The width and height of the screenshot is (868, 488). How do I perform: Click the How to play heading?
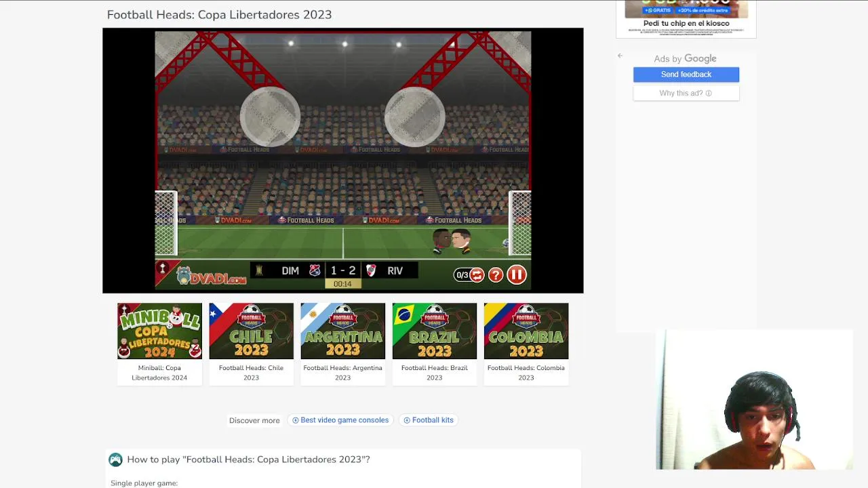click(248, 460)
